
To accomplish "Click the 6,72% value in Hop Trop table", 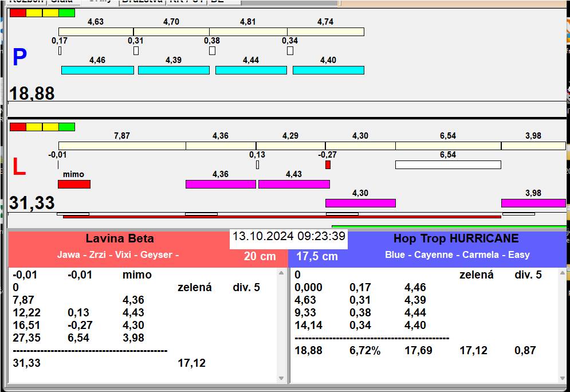I will (x=364, y=351).
